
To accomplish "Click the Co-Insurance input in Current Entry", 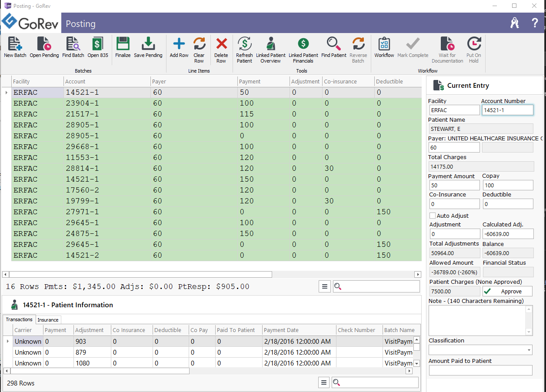I will pyautogui.click(x=454, y=204).
